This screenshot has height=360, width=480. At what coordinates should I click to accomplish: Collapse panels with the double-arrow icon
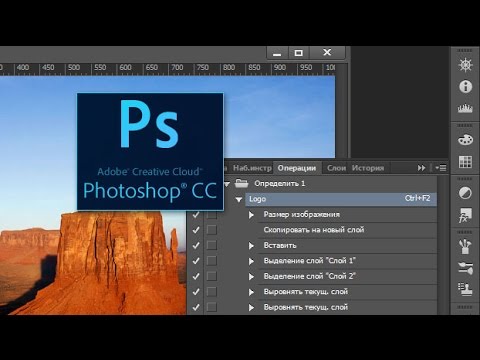pos(421,168)
